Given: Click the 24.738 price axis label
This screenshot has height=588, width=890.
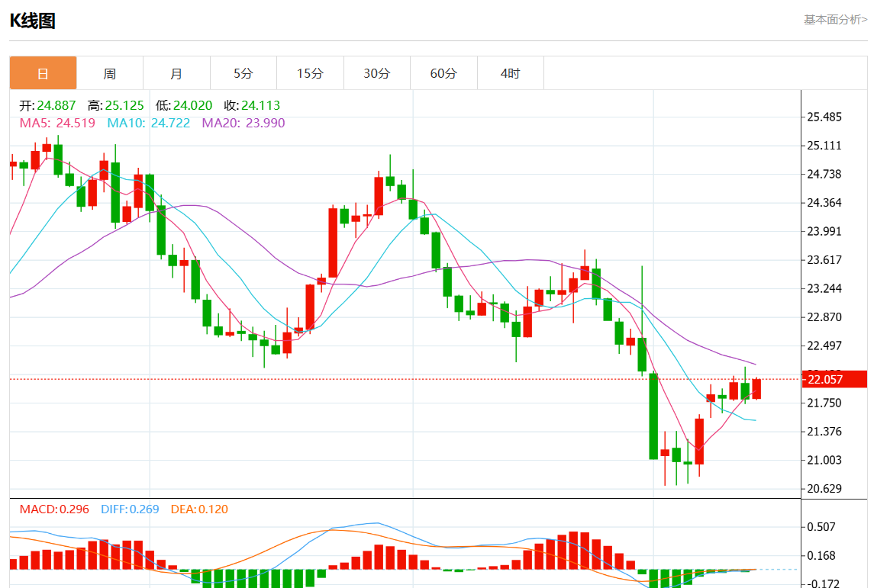Looking at the screenshot, I should click(x=824, y=174).
